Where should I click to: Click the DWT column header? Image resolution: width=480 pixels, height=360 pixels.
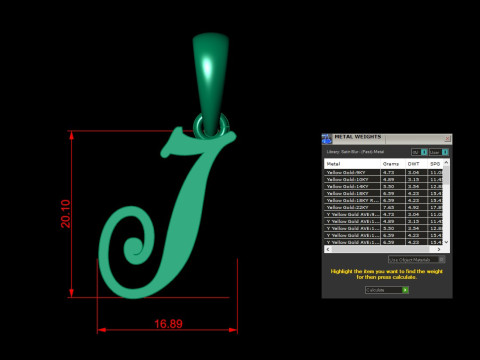416,164
